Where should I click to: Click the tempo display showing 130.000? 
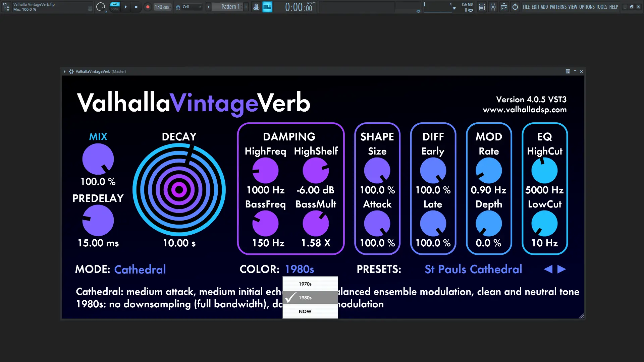(162, 7)
